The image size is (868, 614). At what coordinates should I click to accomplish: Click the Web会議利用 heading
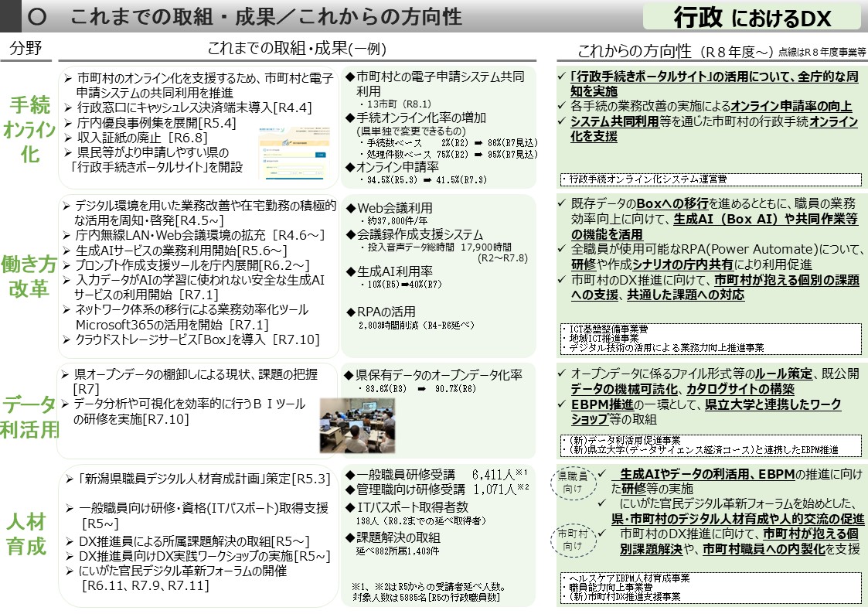(389, 208)
